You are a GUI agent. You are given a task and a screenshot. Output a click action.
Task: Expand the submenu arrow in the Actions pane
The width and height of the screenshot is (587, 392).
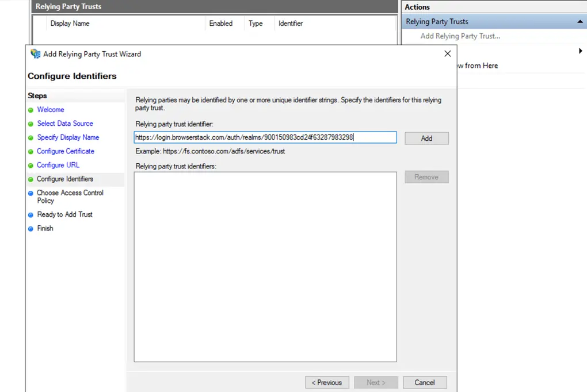[580, 51]
